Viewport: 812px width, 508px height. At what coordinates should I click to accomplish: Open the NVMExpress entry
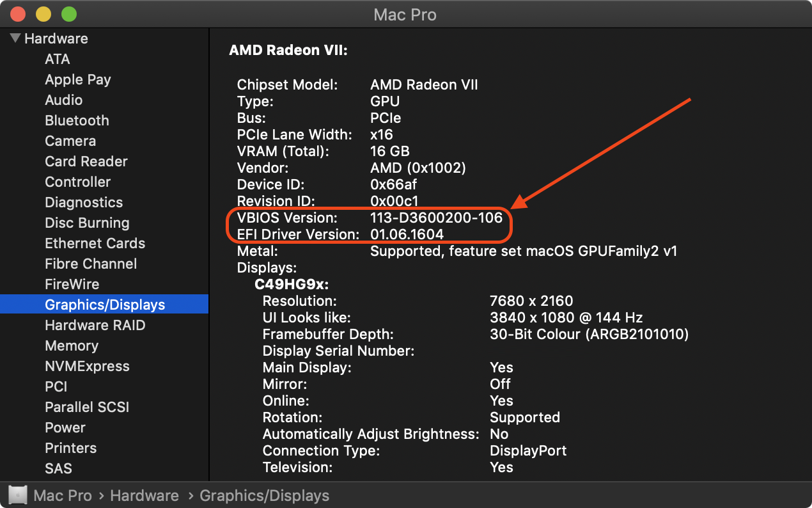point(87,366)
